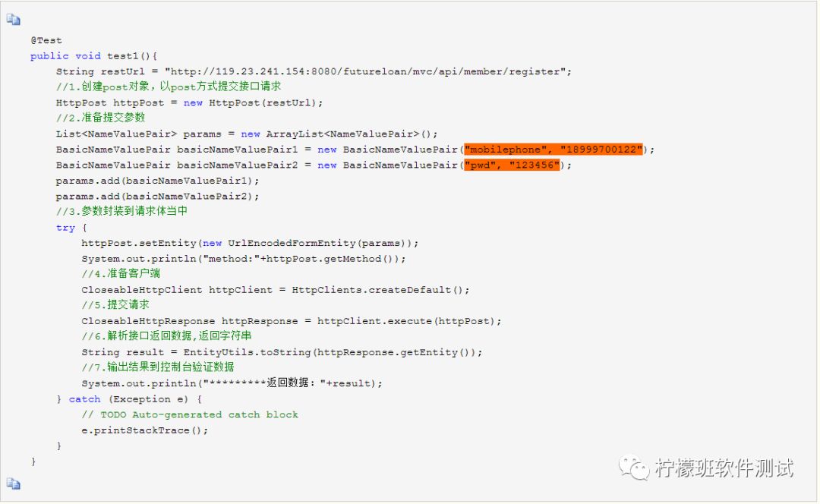Click the comment "//2.准备提交参数"
The image size is (820, 504).
tap(100, 118)
